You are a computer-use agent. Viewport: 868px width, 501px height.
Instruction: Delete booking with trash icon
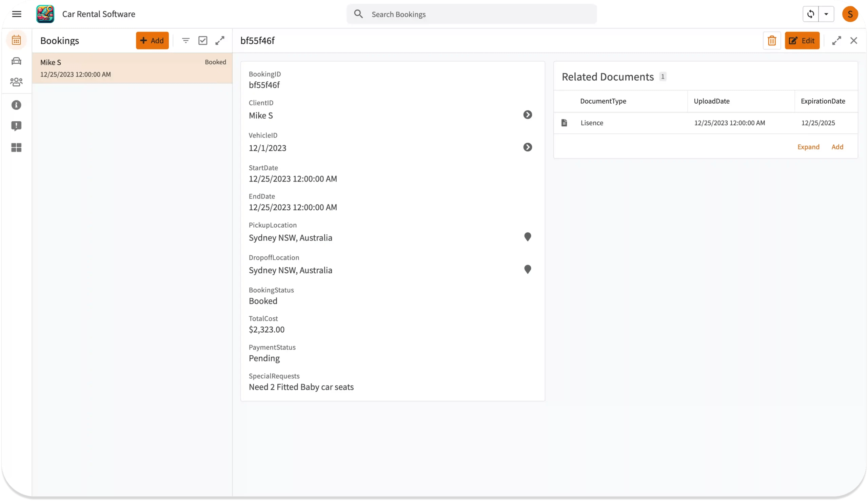click(772, 41)
